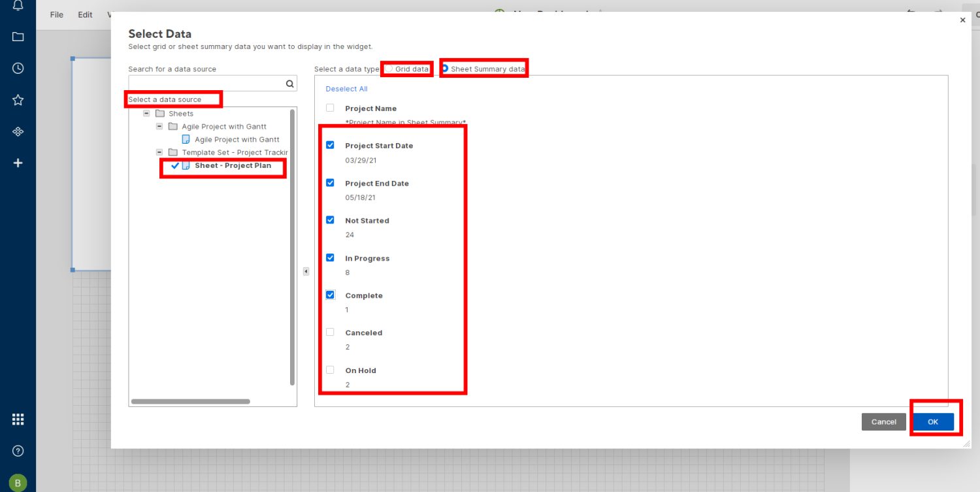Open the WorkApps diamond icon in sidebar

(18, 131)
